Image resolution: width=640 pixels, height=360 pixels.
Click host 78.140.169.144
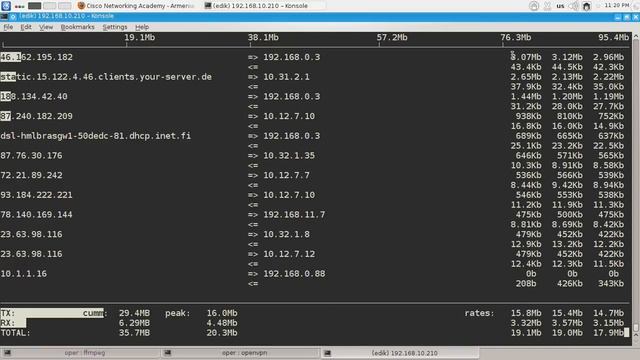click(x=37, y=215)
